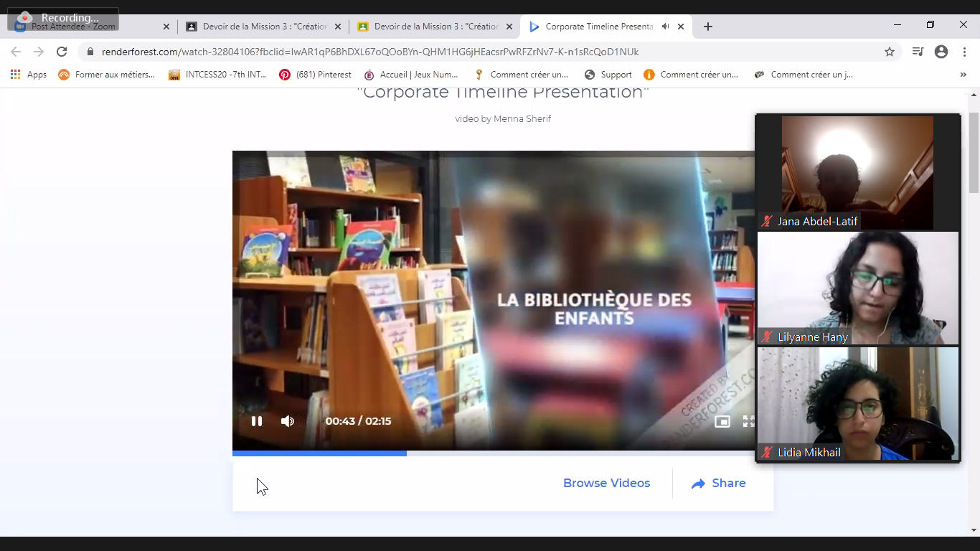Enter fullscreen on the video player
This screenshot has height=551, width=980.
click(748, 422)
